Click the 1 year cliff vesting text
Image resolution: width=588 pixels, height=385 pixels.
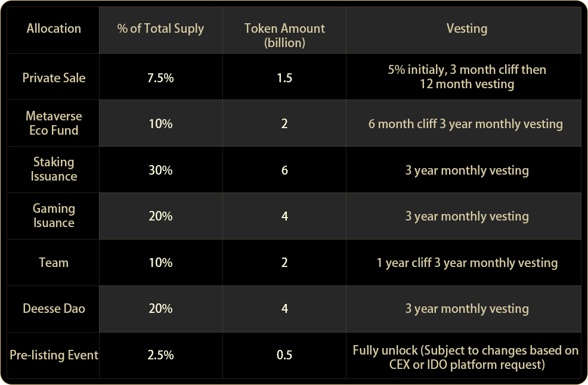(466, 262)
